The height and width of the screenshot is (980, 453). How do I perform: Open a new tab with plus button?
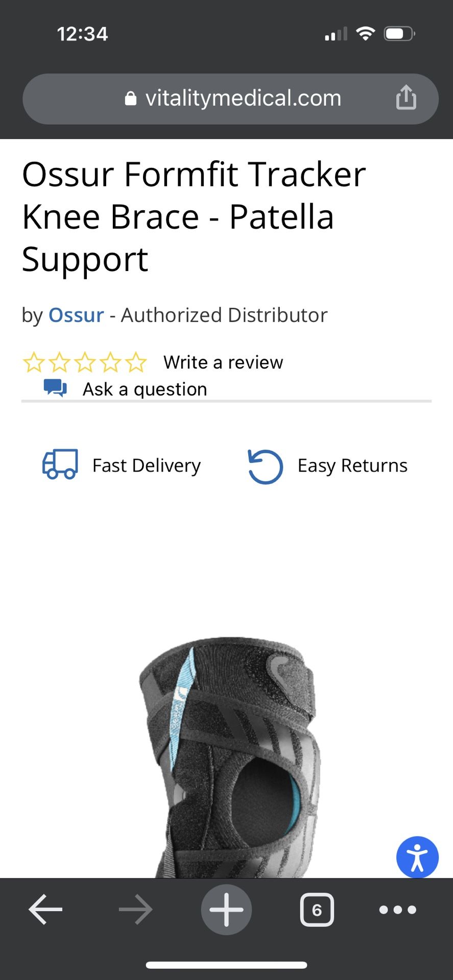coord(226,909)
